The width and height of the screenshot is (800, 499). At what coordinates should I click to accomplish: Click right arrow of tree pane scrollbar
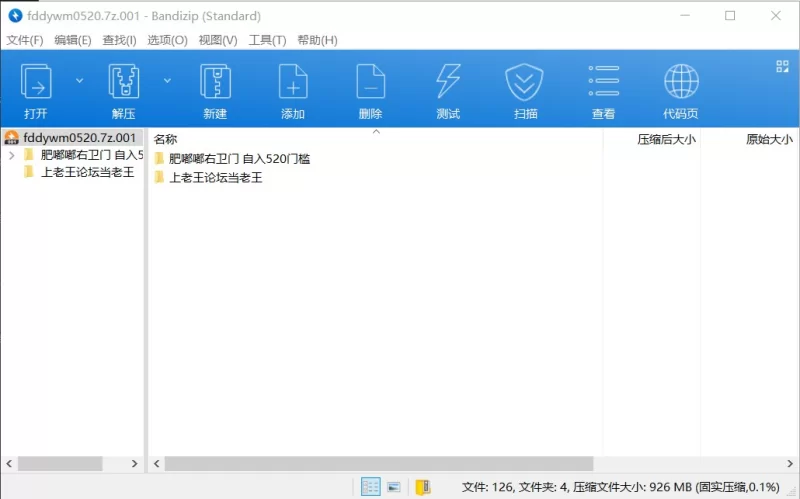point(135,463)
